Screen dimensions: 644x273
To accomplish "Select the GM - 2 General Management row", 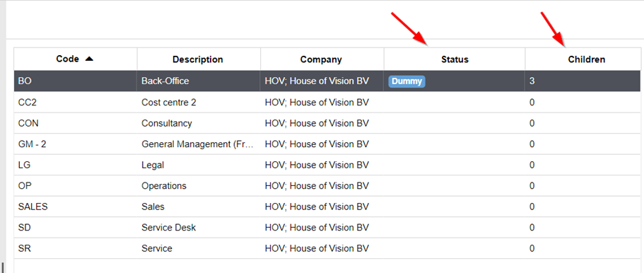I will coord(327,144).
